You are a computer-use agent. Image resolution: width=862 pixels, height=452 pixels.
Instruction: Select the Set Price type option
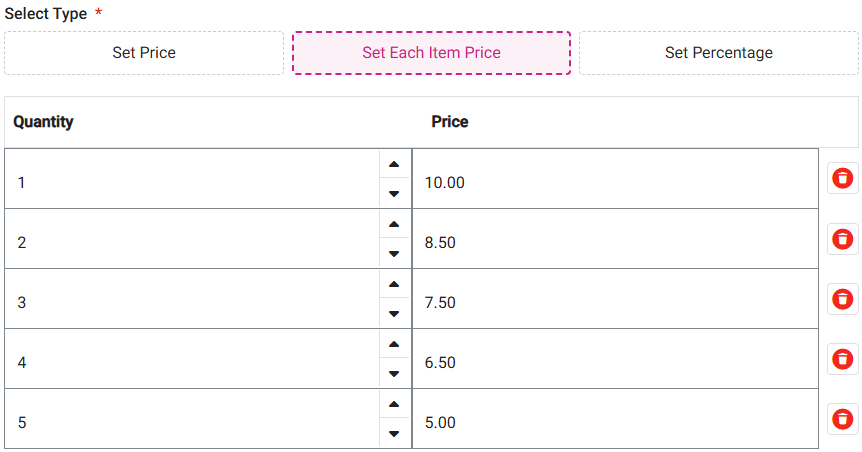(144, 53)
